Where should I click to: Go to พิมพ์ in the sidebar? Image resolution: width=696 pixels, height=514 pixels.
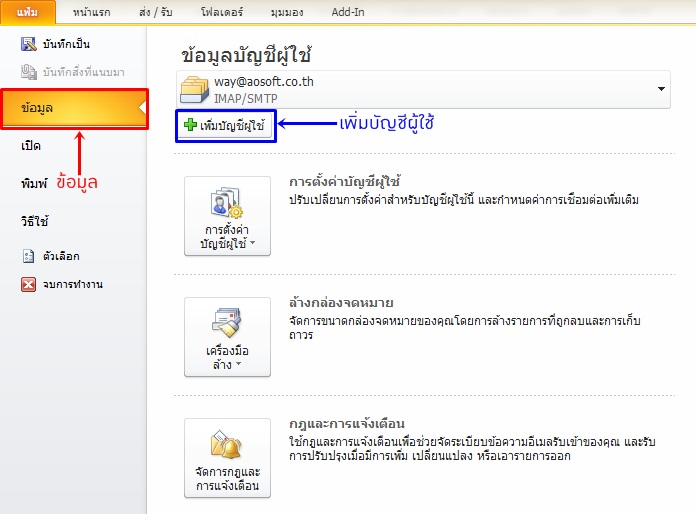(34, 183)
